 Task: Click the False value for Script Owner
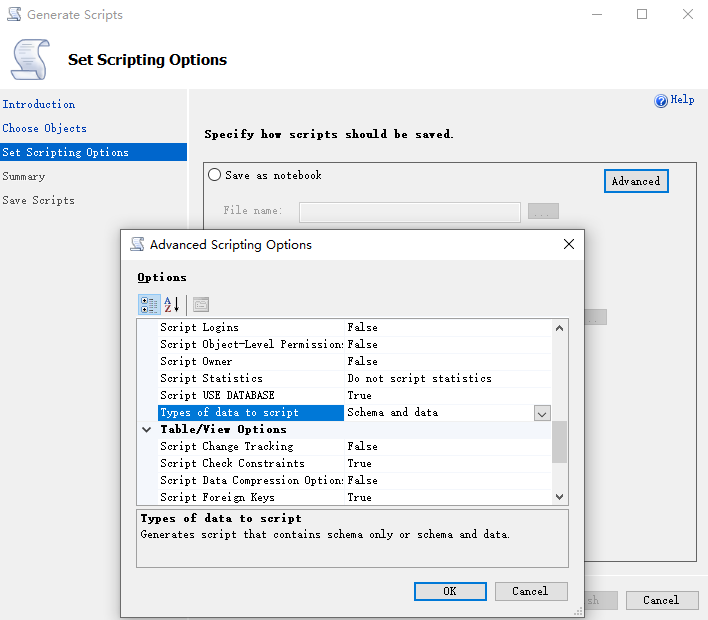pos(362,362)
